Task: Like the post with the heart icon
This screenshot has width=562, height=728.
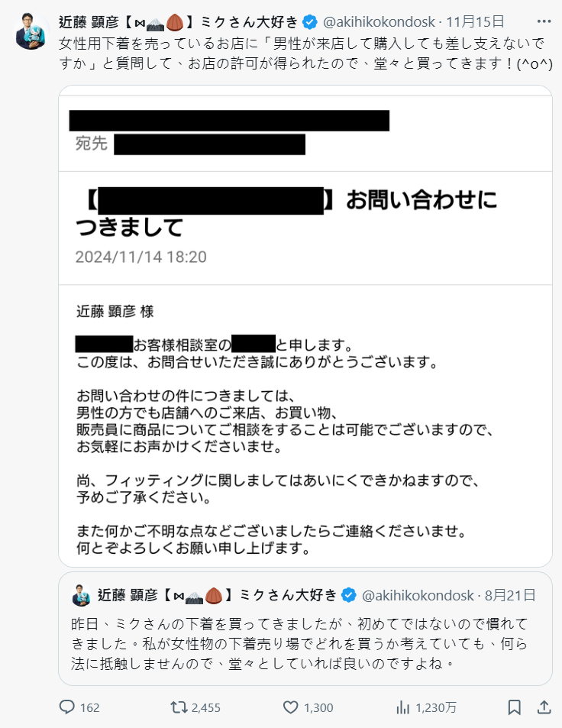Action: coord(290,707)
